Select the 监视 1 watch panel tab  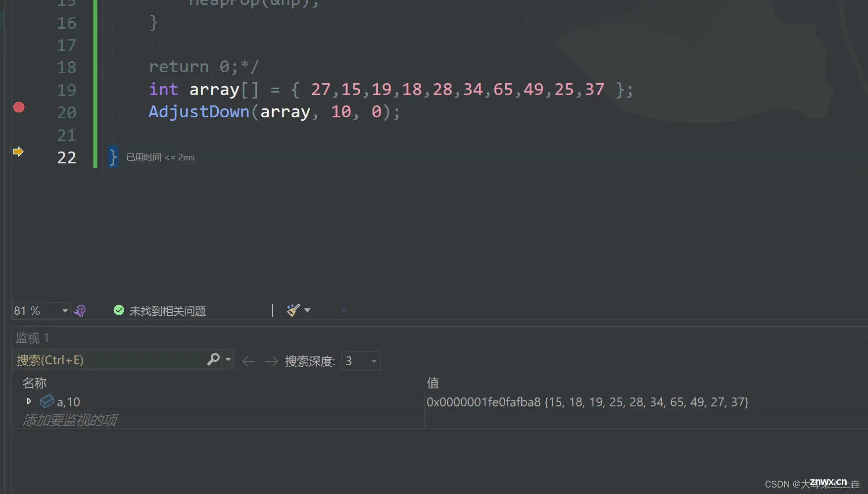32,338
